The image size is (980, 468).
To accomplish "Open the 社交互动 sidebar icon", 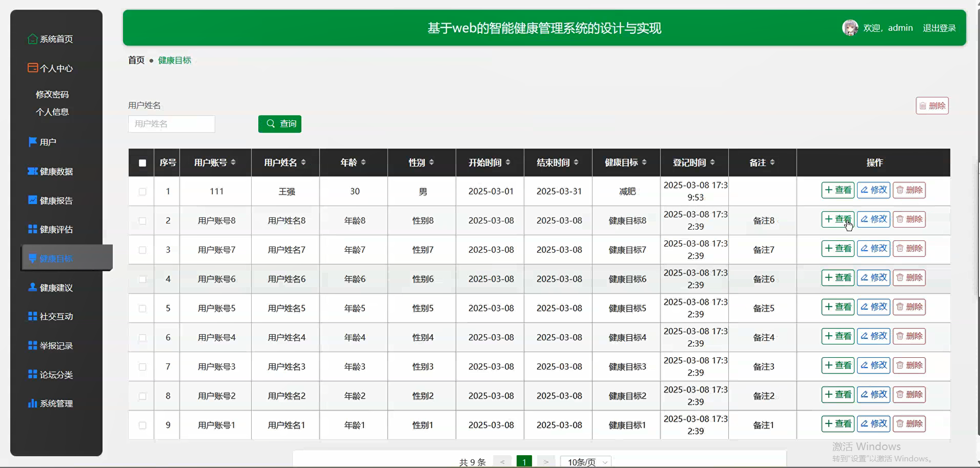I will tap(32, 316).
